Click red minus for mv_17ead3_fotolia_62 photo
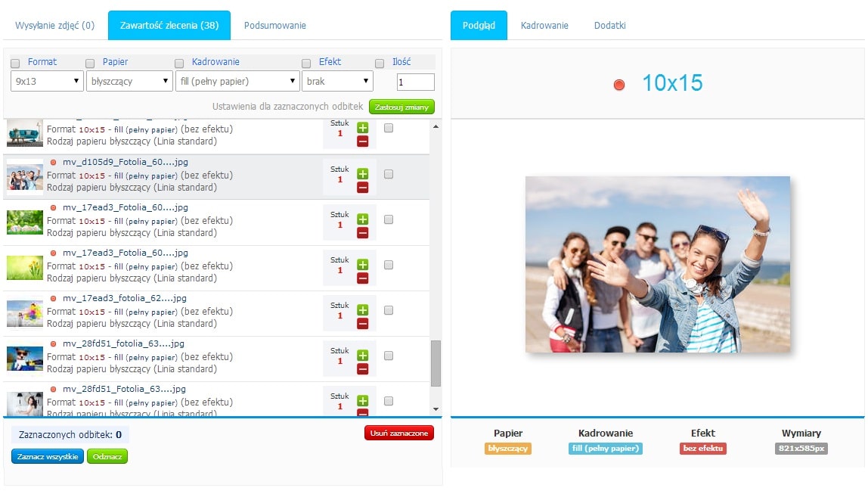The width and height of the screenshot is (868, 491). coord(363,325)
